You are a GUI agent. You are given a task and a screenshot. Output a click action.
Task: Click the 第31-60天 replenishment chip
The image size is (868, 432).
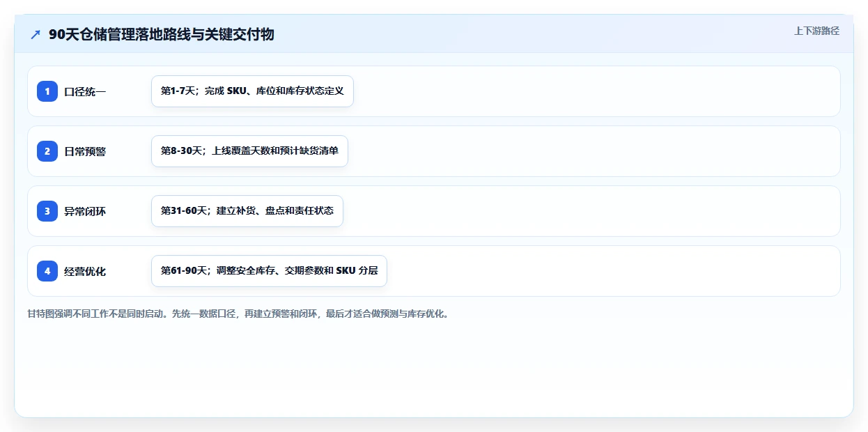[x=247, y=211]
